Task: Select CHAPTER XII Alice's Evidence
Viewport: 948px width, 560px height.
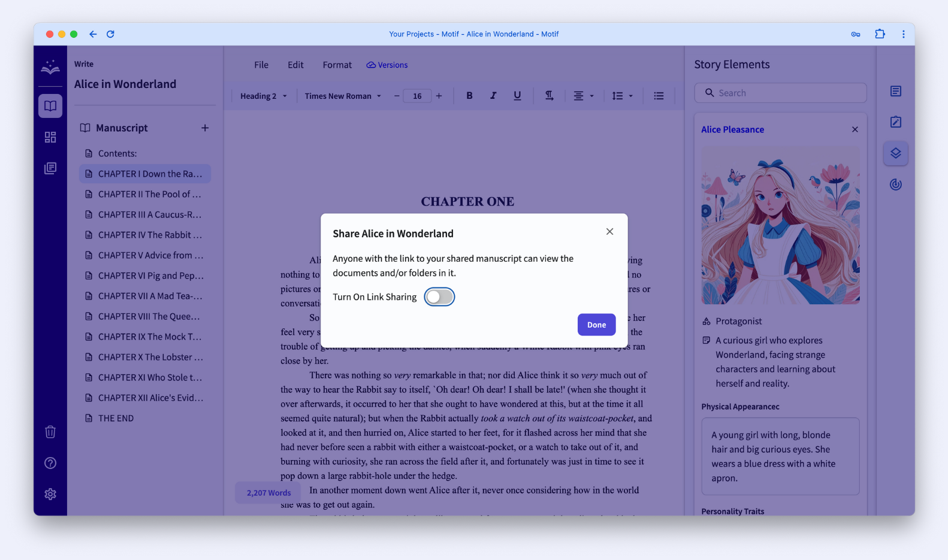Action: coord(145,398)
